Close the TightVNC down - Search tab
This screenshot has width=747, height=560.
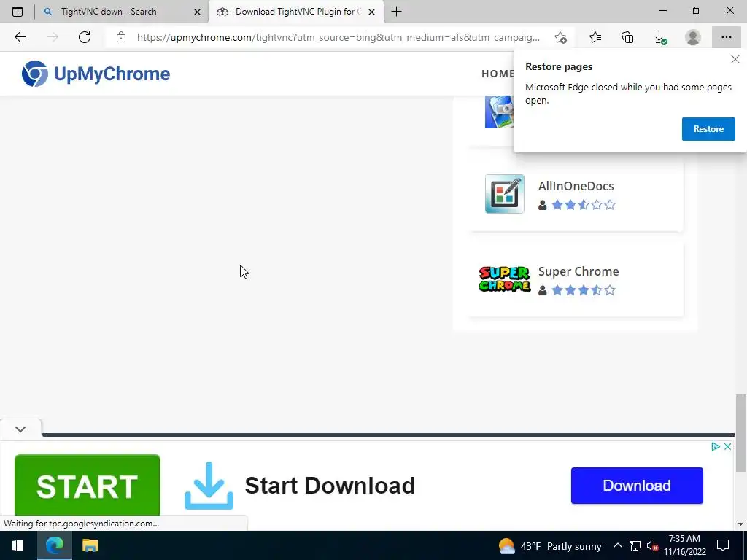(x=197, y=12)
